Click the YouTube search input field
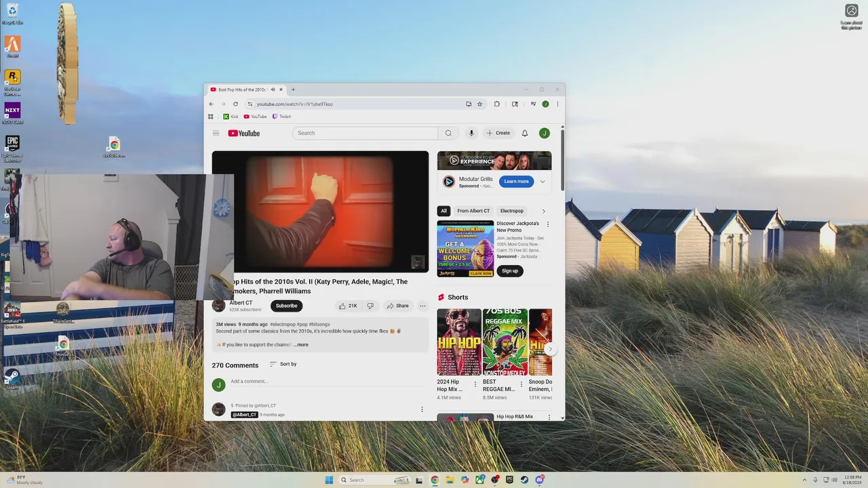 pyautogui.click(x=365, y=133)
